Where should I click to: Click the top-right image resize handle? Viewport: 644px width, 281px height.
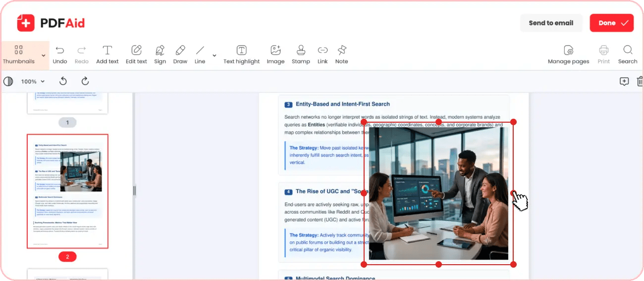coord(513,122)
